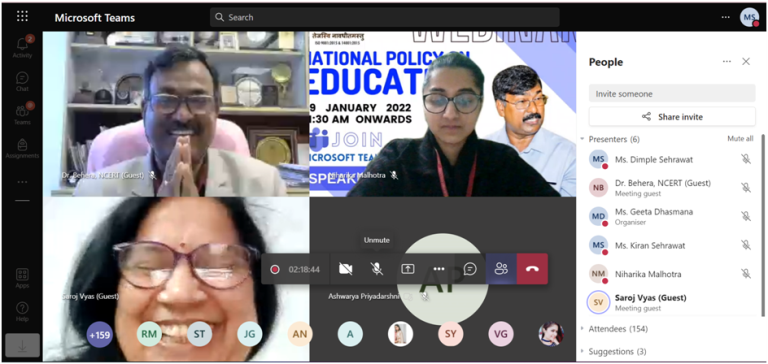768x364 pixels.
Task: Hang up with the red phone icon
Action: tap(532, 269)
